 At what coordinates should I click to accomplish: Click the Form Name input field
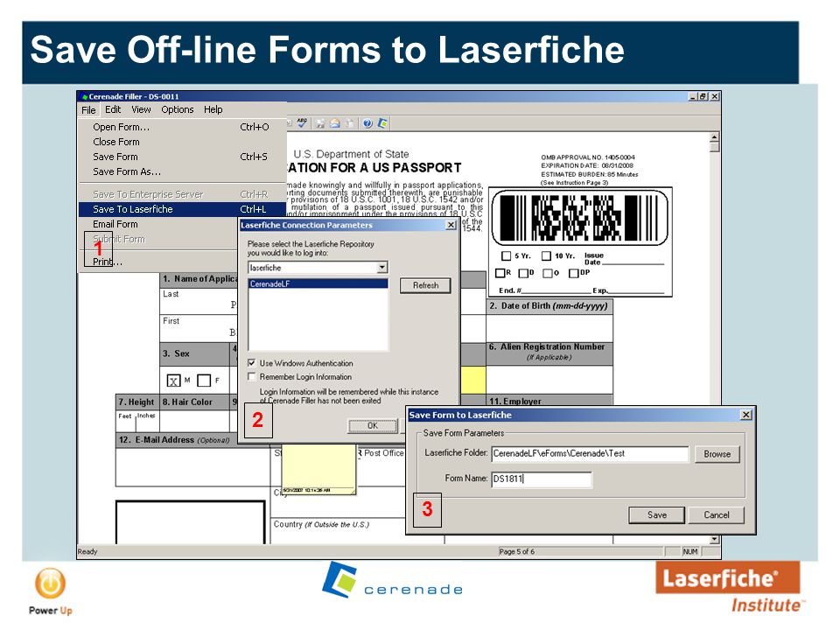point(542,479)
